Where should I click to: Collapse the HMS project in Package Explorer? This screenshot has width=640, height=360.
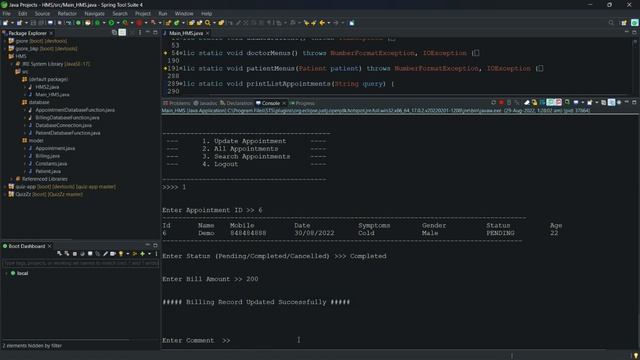pyautogui.click(x=5, y=56)
